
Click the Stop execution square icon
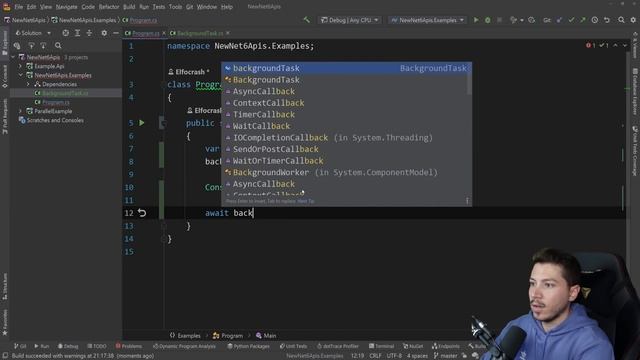pyautogui.click(x=499, y=20)
